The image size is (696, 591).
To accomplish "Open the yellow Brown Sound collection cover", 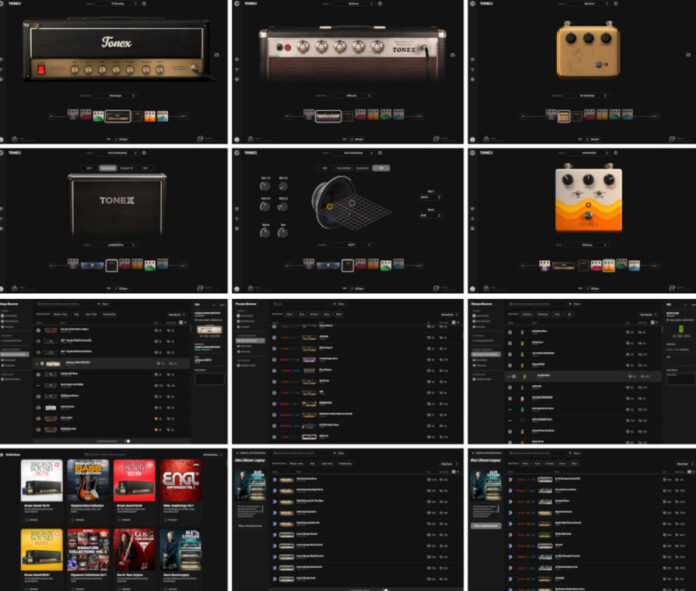I will click(x=42, y=550).
